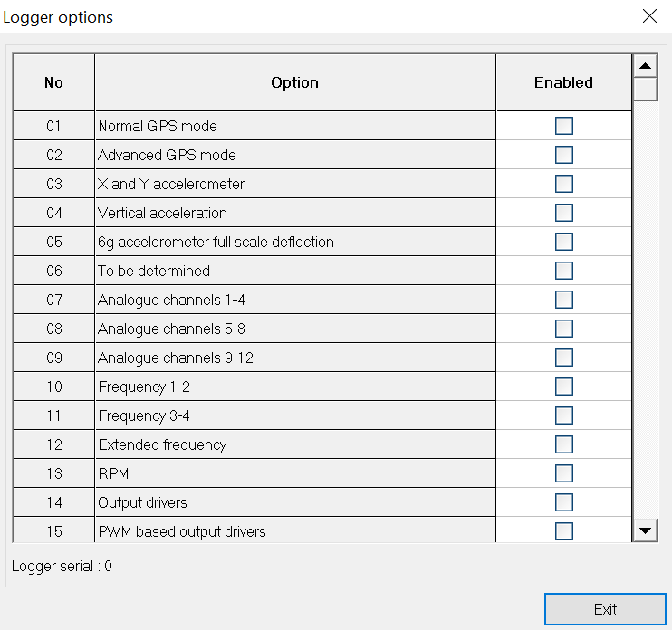Enable Vertical acceleration logging

pos(564,213)
